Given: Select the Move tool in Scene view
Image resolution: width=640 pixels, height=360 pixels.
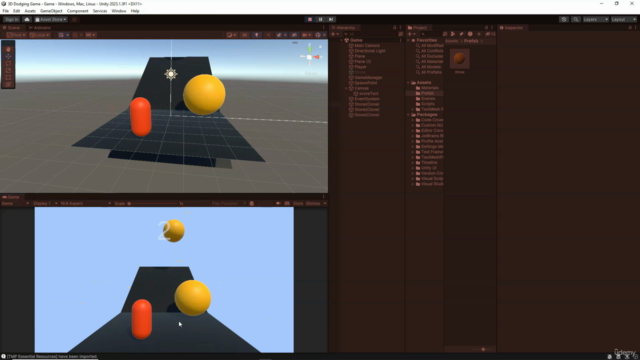Looking at the screenshot, I should [8, 56].
